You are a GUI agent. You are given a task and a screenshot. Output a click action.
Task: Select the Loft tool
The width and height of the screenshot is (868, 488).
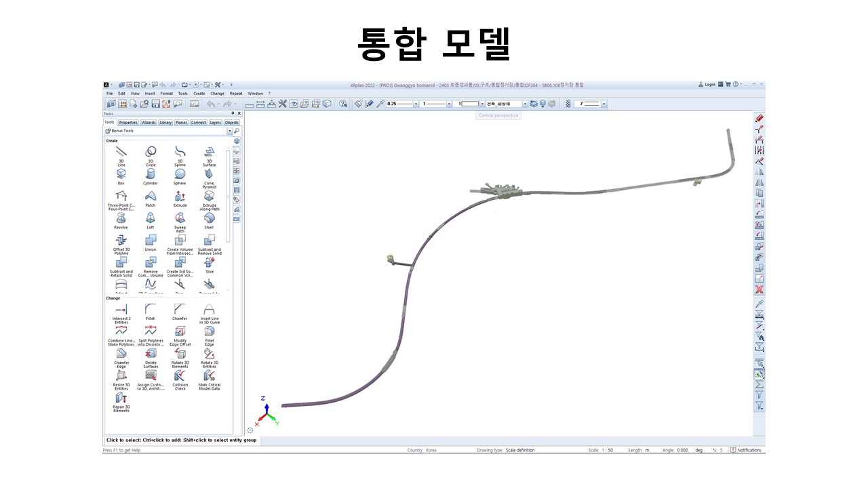point(151,221)
